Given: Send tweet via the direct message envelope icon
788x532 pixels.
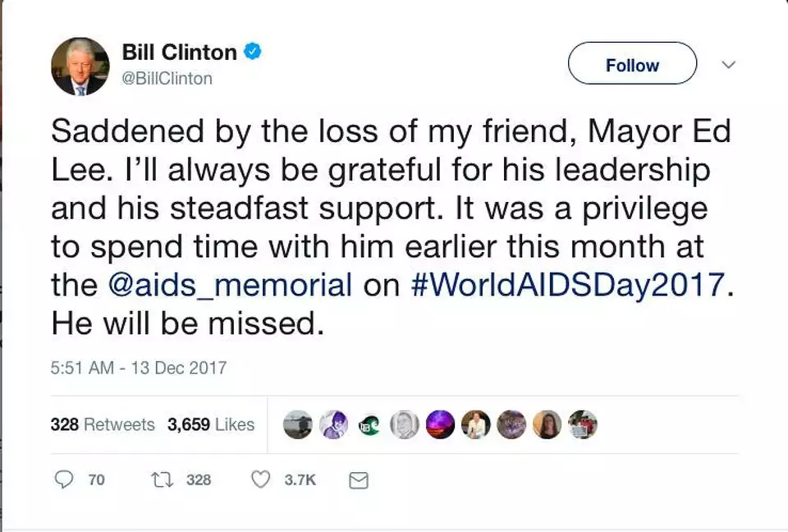Looking at the screenshot, I should 359,480.
